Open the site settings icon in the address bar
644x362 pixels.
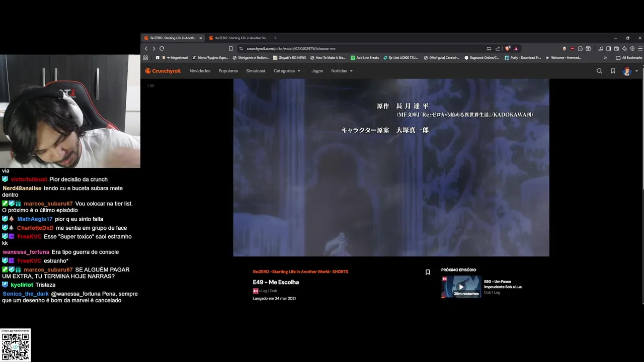242,48
